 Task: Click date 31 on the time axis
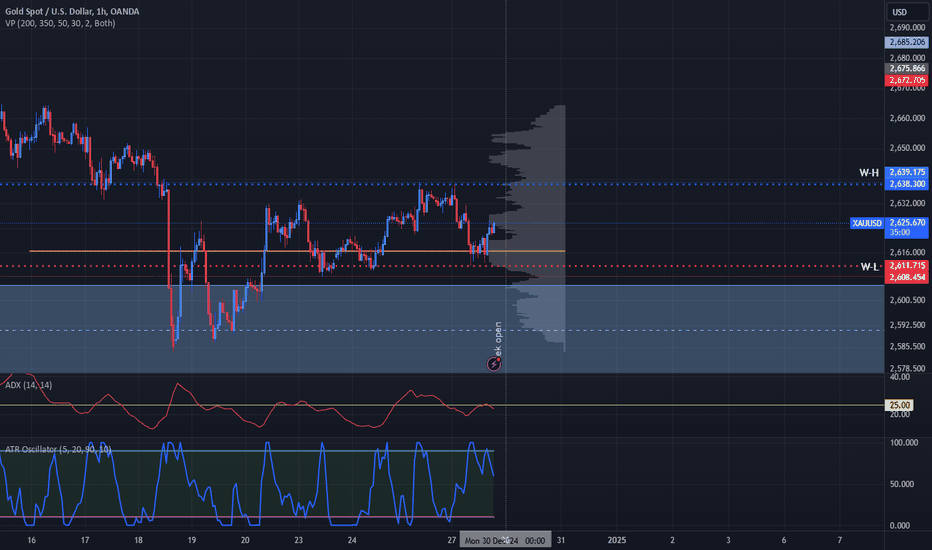click(561, 540)
